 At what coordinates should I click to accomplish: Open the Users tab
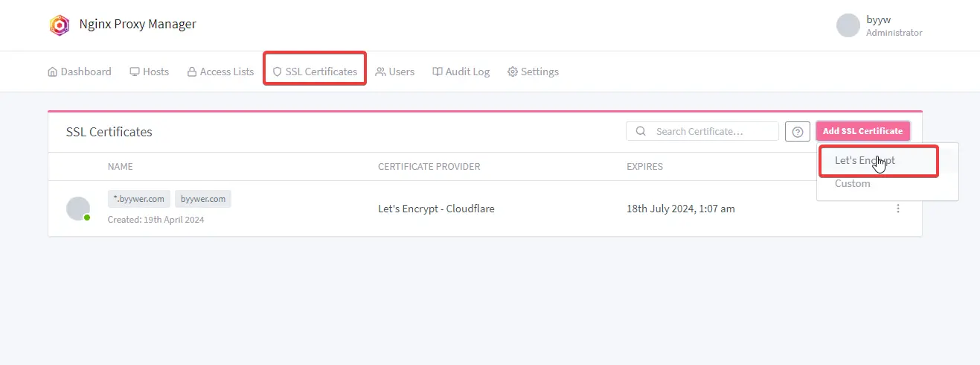[x=395, y=72]
